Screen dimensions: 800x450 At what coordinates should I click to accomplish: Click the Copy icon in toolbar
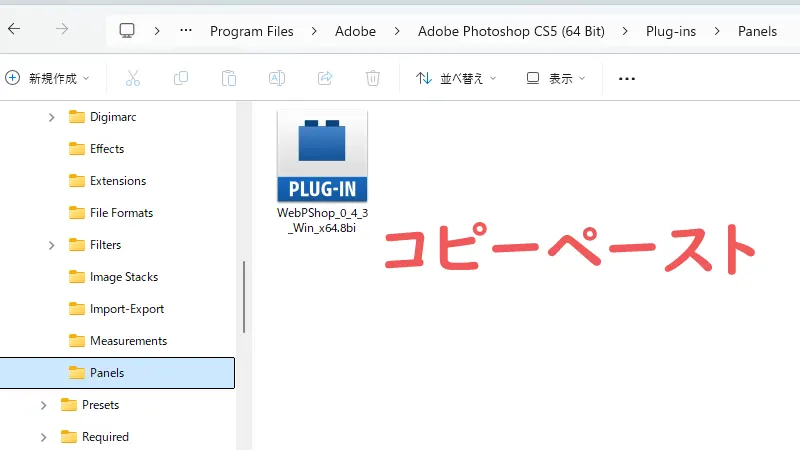click(x=181, y=78)
